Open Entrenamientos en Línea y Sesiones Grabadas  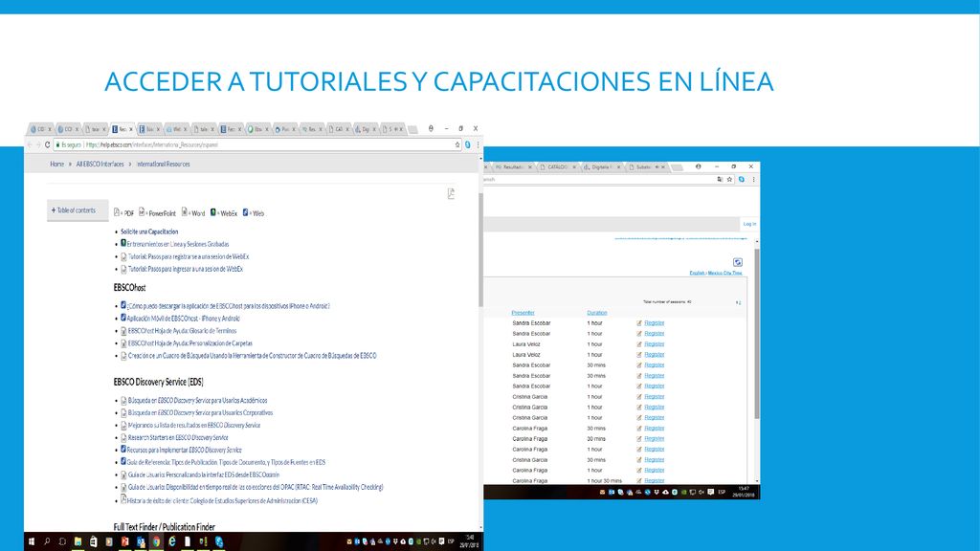(x=177, y=244)
